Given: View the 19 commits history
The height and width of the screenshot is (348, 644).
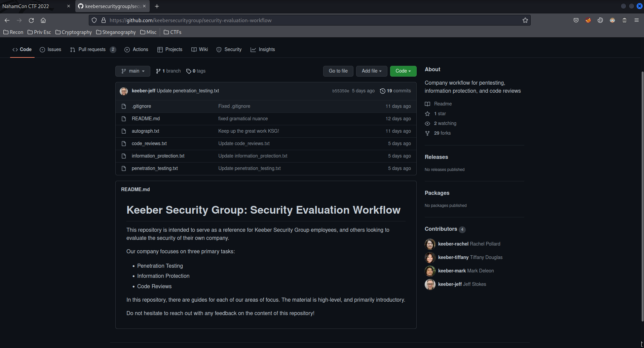Looking at the screenshot, I should [x=395, y=91].
